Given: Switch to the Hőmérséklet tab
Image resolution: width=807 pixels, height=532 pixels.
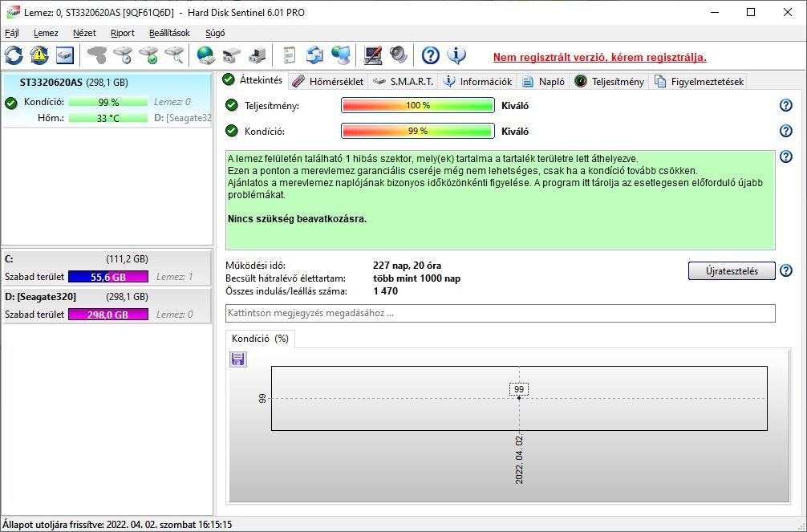Looking at the screenshot, I should (x=328, y=81).
